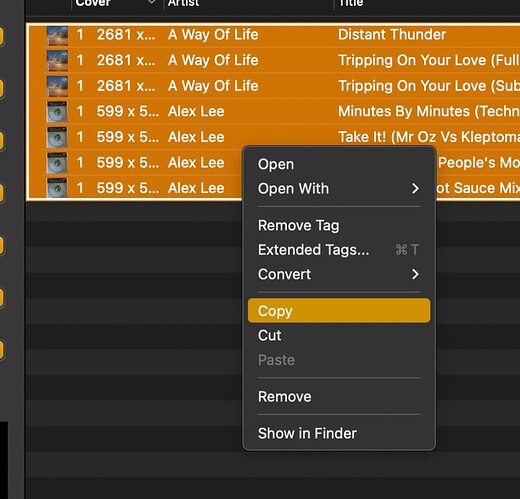Screen dimensions: 520x499
Task: Click the sort arrow beside the Cover header
Action: (152, 2)
